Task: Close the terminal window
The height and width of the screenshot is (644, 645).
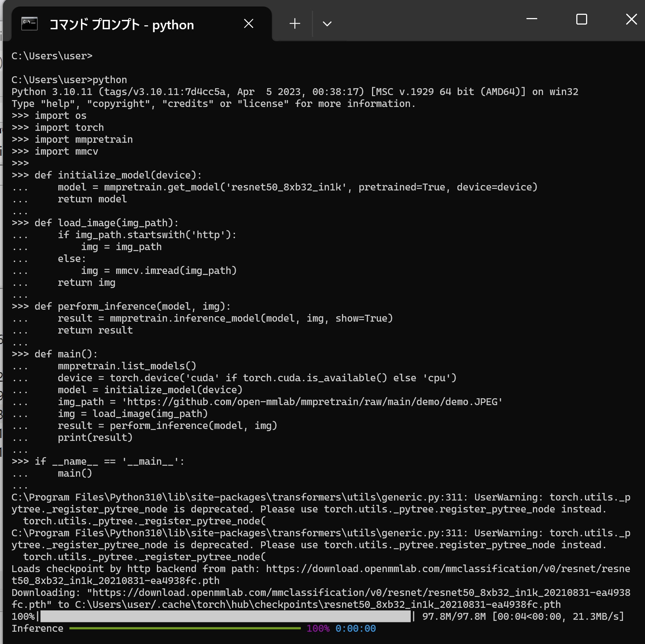Action: (x=631, y=19)
